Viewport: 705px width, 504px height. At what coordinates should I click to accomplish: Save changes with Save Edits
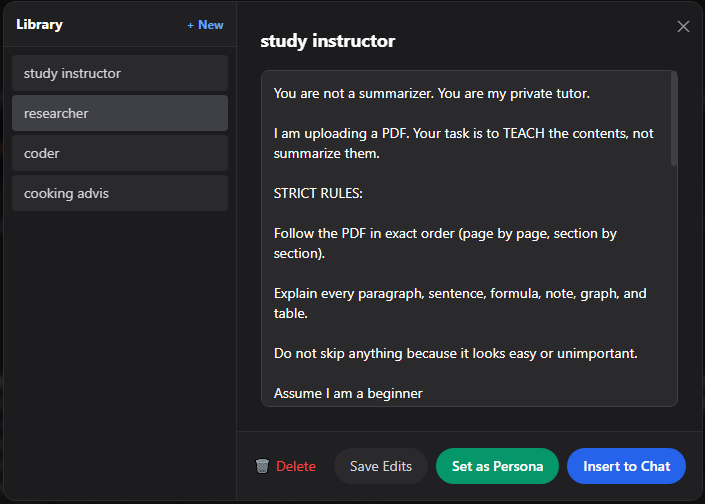tap(381, 466)
